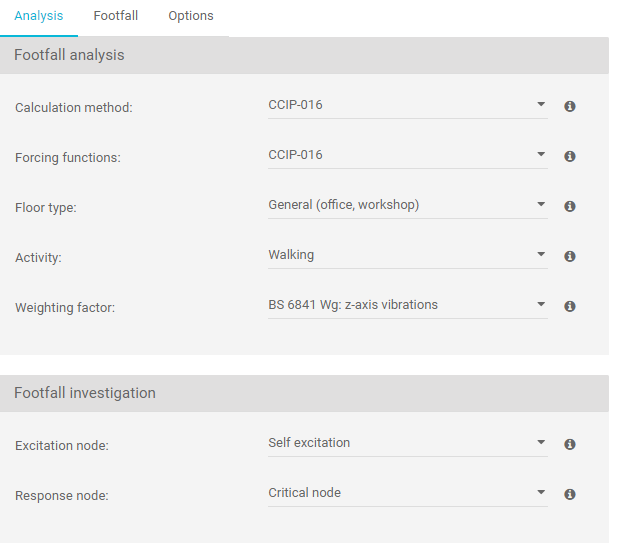
Task: Open the Calculation method dropdown
Action: 407,105
